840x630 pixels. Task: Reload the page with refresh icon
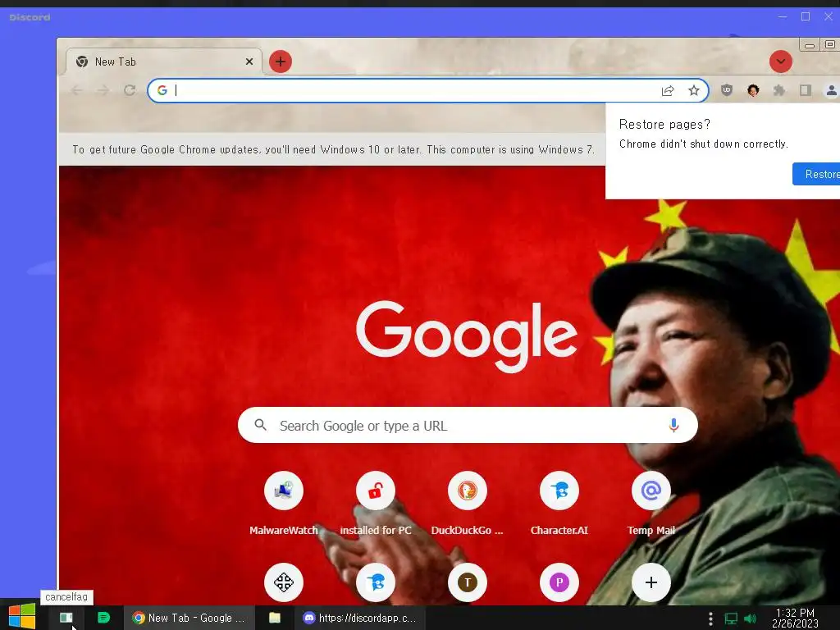point(130,90)
